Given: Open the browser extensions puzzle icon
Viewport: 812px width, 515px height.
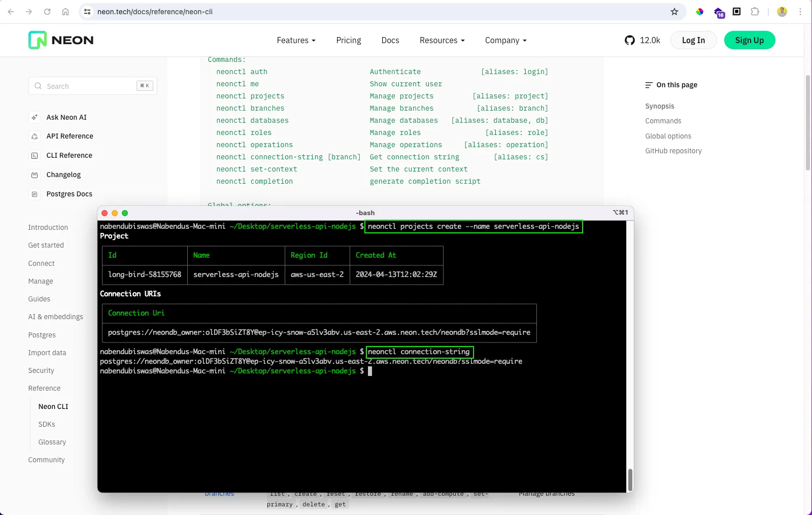Looking at the screenshot, I should (x=755, y=12).
